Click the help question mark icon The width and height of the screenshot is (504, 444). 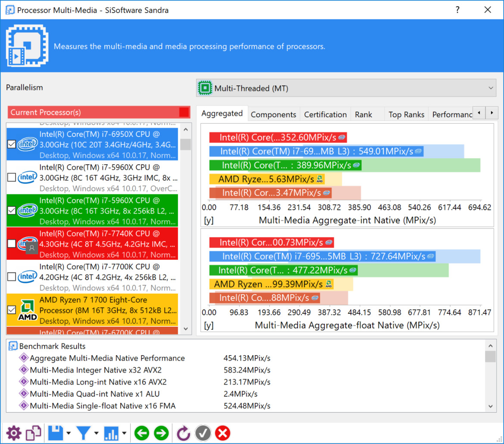(x=457, y=9)
